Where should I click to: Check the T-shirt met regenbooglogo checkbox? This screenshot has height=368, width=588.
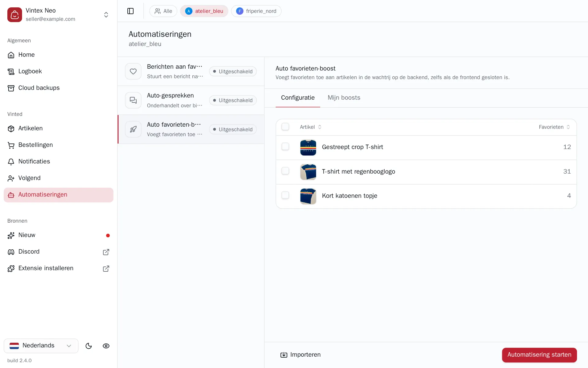tap(285, 171)
